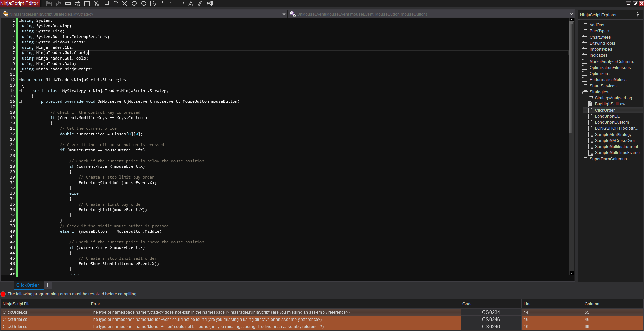Click the Copy icon
Viewport: 644px width, 331px height.
pos(106,3)
